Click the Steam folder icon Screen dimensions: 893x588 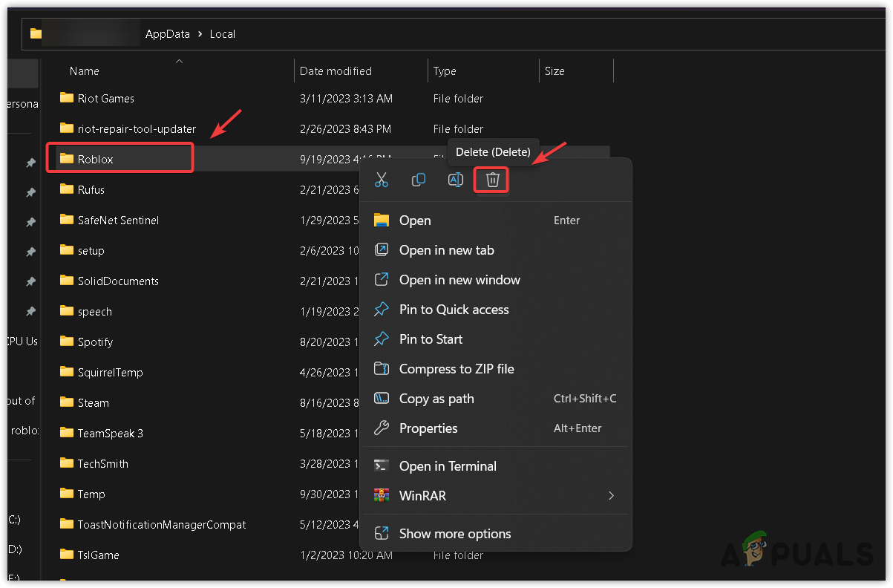pyautogui.click(x=67, y=402)
